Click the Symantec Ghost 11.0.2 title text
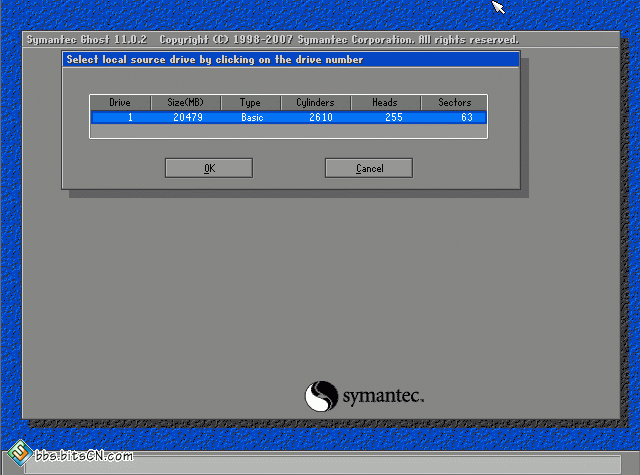 click(87, 40)
